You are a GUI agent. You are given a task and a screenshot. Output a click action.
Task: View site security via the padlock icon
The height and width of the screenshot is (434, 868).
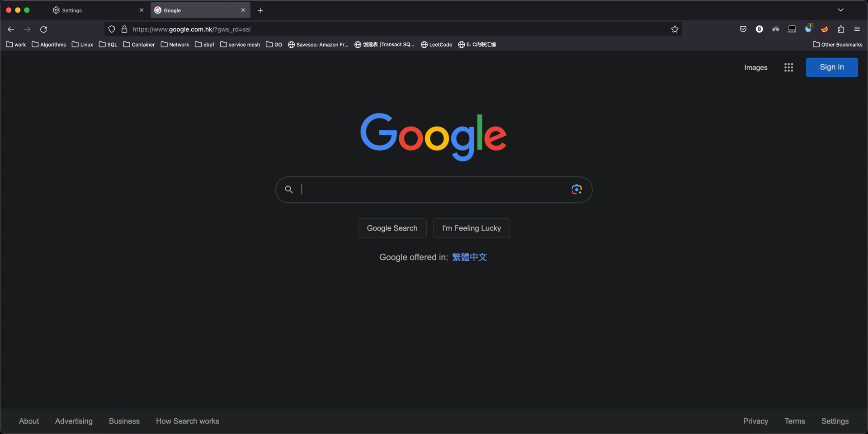tap(124, 29)
